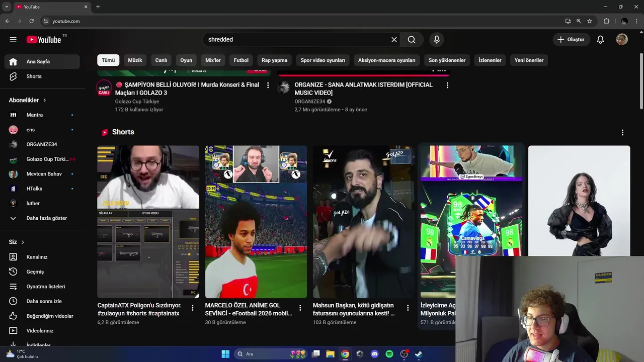Viewport: 644px width, 362px height.
Task: Open Spotify from the taskbar
Action: click(389, 354)
